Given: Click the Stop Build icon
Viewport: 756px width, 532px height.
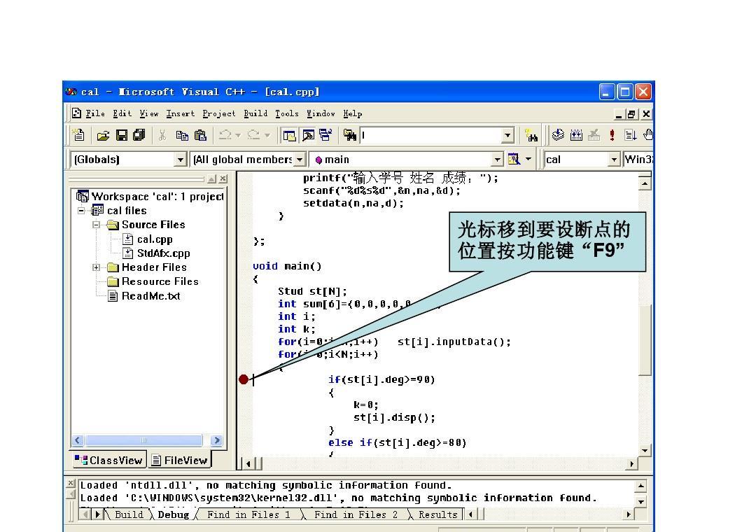Looking at the screenshot, I should tap(594, 136).
